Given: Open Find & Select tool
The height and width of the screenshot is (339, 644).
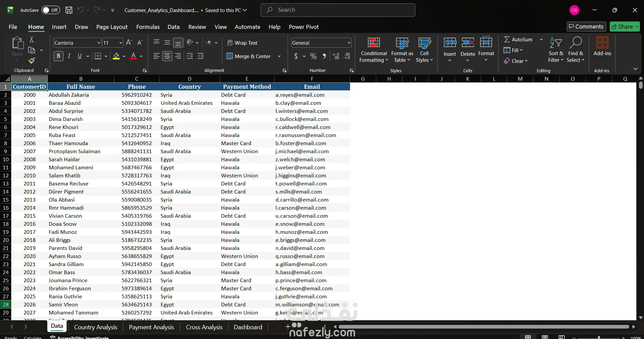Looking at the screenshot, I should tap(575, 50).
